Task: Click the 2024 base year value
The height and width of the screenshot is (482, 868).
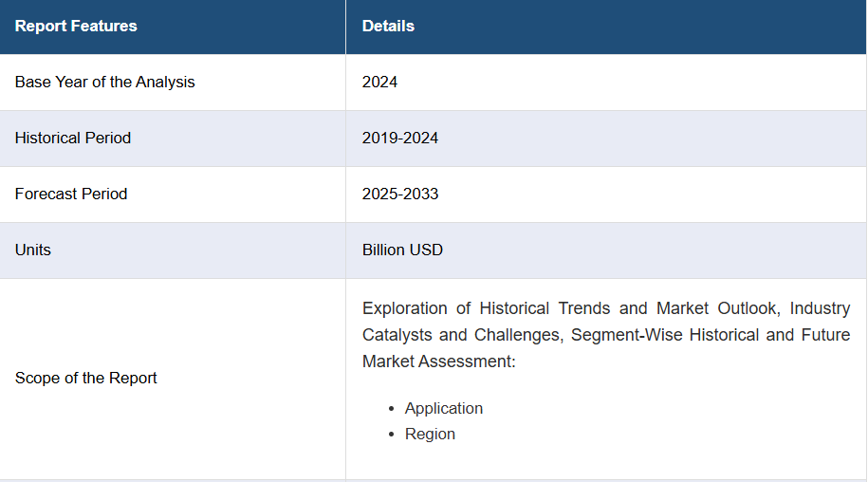Action: [x=379, y=82]
